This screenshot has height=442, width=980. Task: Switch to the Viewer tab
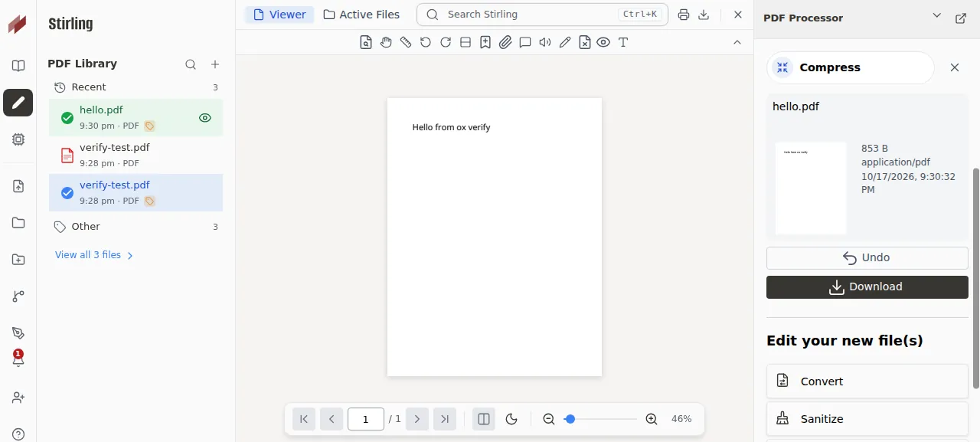click(x=279, y=15)
